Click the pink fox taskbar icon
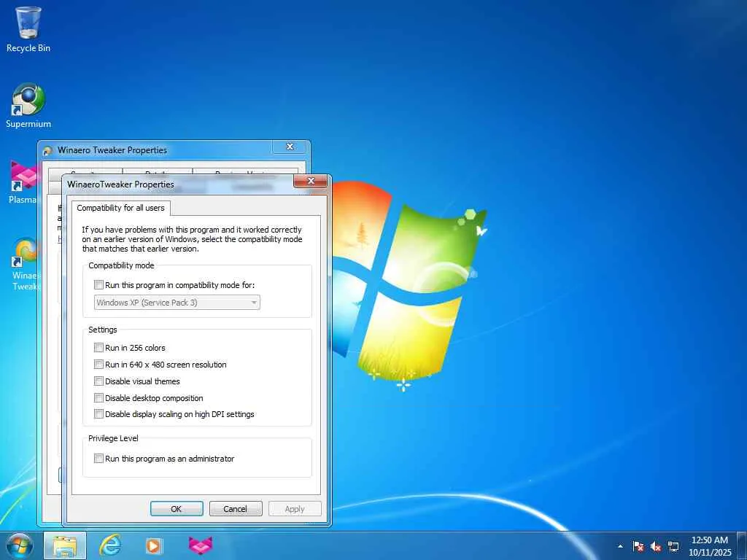The image size is (747, 560). 201,545
